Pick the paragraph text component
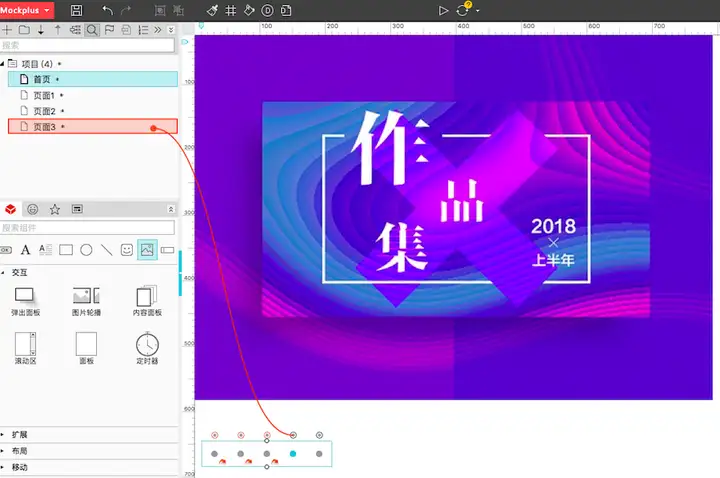This screenshot has width=720, height=478. [45, 250]
